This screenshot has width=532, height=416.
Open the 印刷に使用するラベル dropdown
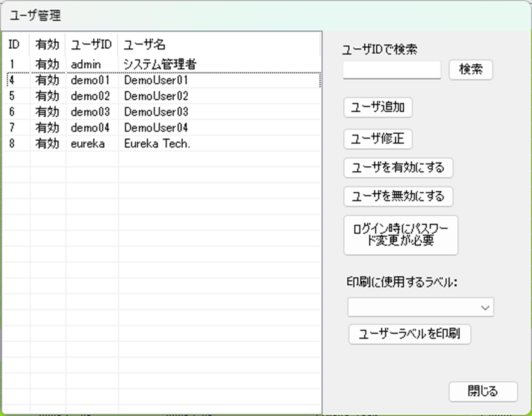coord(420,308)
